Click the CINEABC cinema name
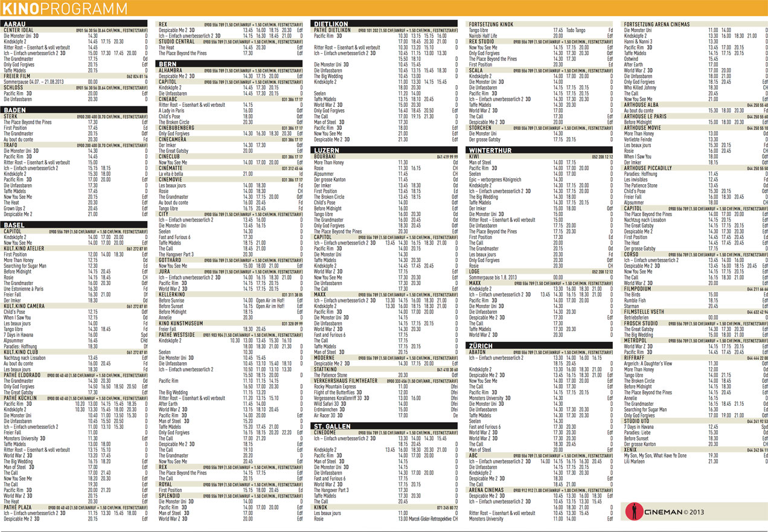The width and height of the screenshot is (768, 532). tap(168, 99)
